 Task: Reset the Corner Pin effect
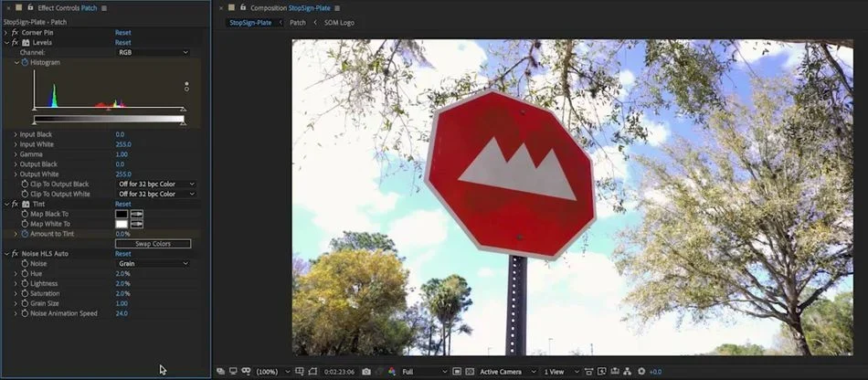[123, 33]
